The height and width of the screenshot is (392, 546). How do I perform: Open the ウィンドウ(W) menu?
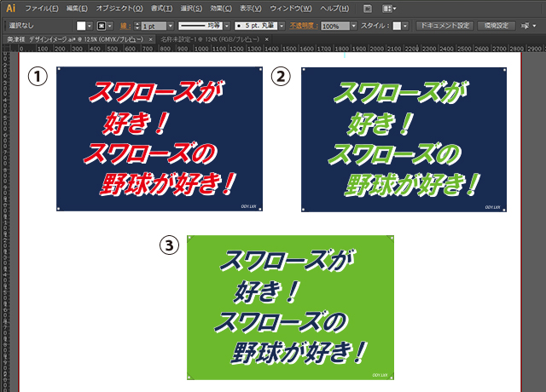point(291,9)
